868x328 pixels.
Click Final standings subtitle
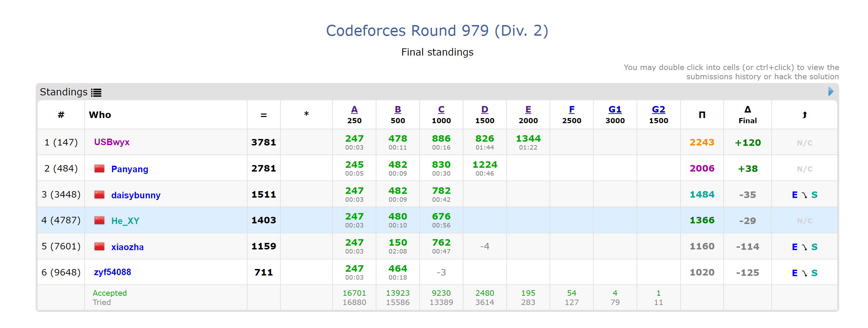pyautogui.click(x=437, y=52)
